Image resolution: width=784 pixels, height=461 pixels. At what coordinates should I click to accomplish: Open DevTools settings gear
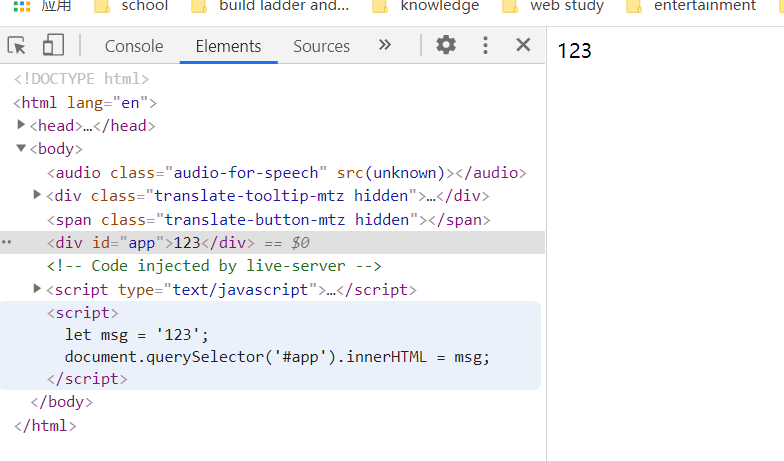[446, 45]
